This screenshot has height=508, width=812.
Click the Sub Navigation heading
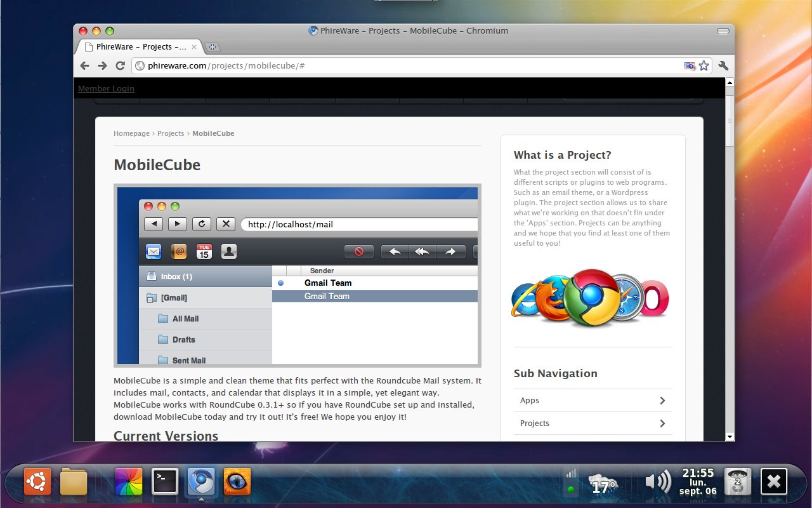556,373
